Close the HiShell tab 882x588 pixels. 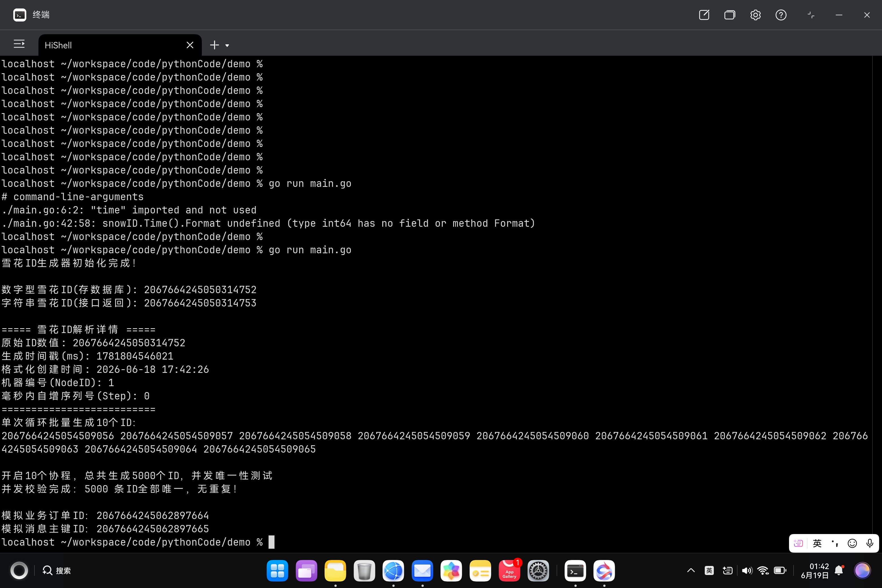[x=190, y=45]
